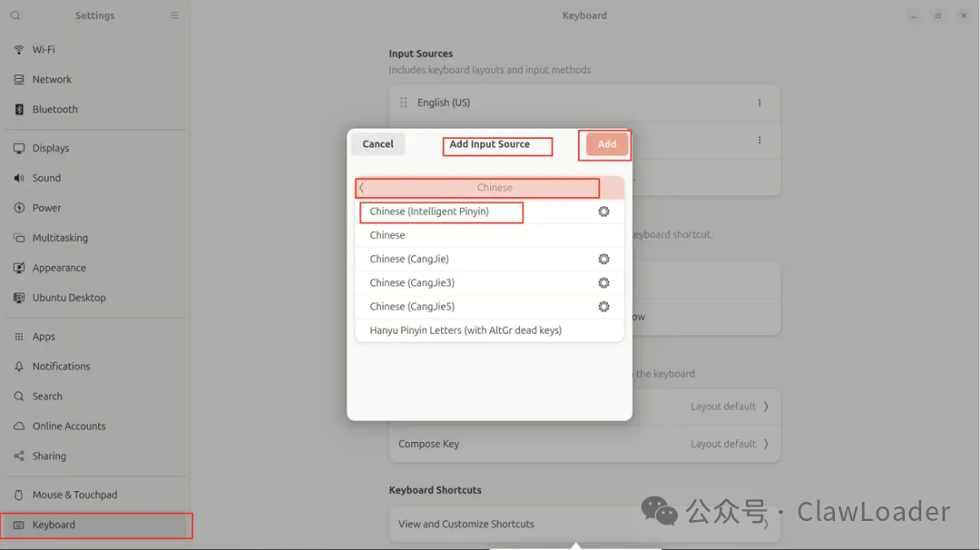
Task: Click the gear icon beside Chinese (CangJie)
Action: [x=603, y=259]
